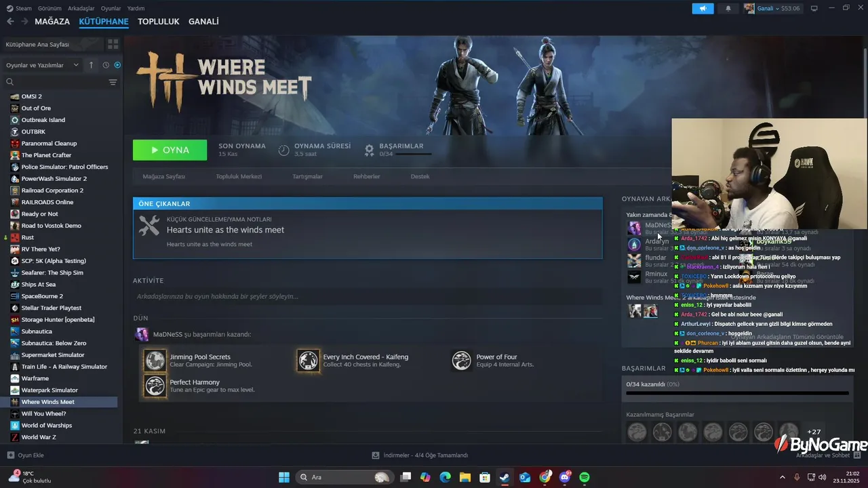Toggle ready-to-play filter icon

point(117,65)
